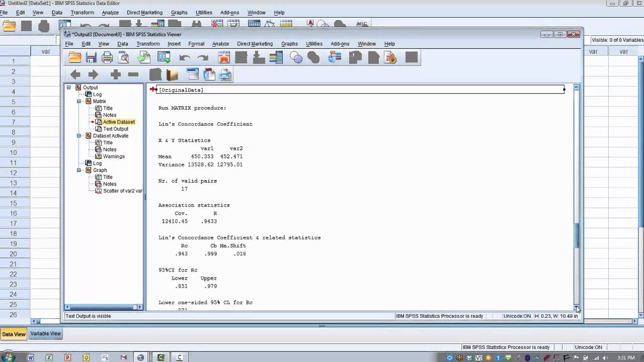Viewport: 644px width, 362px height.
Task: Click the Demote right arrow icon
Action: (x=94, y=75)
